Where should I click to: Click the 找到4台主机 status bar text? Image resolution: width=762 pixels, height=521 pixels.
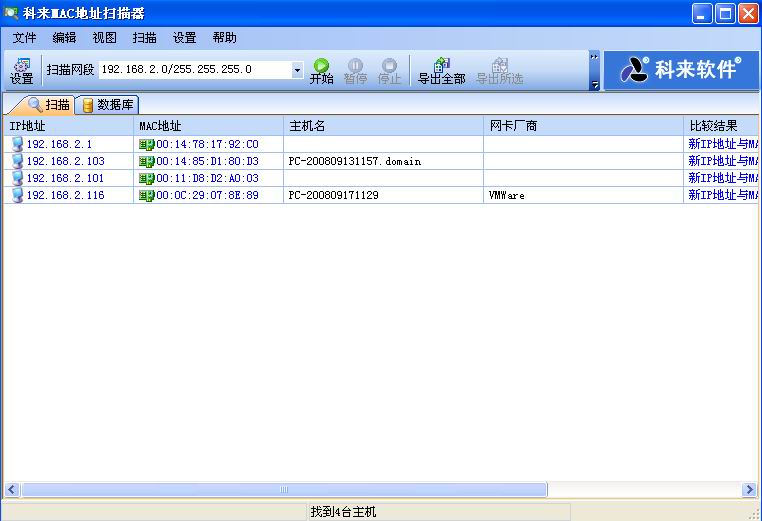(343, 512)
